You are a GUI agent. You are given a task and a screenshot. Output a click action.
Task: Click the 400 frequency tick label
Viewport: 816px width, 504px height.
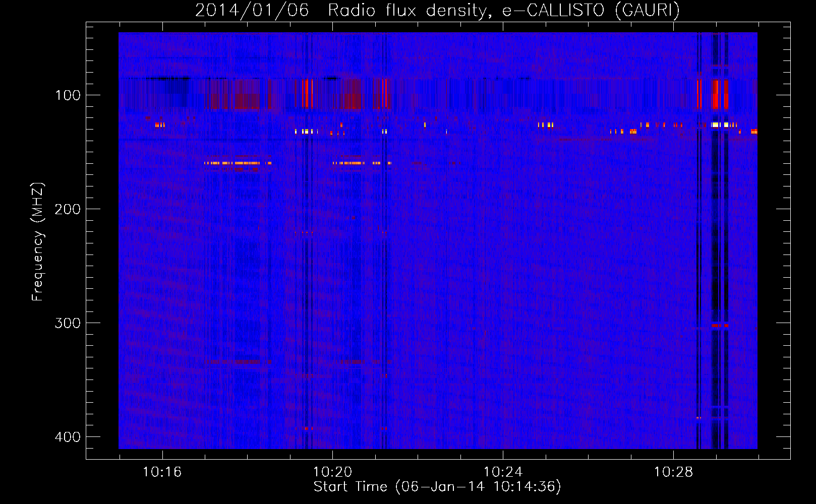click(x=68, y=437)
